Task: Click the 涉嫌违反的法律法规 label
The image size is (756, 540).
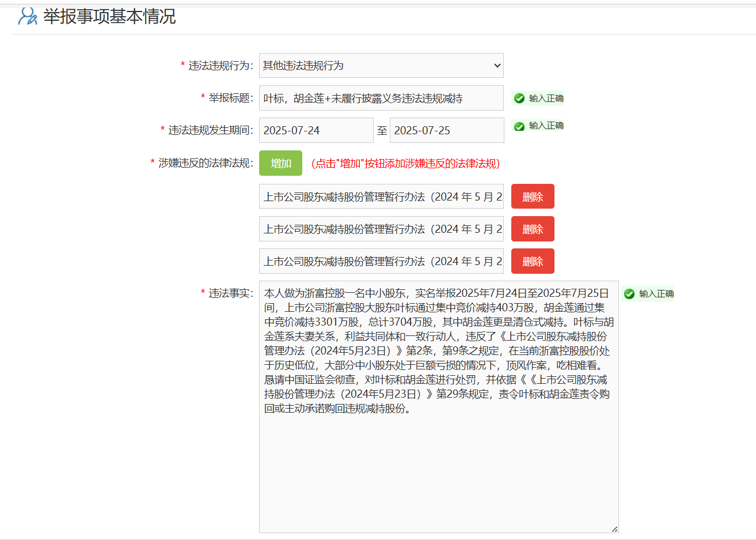Action: [x=206, y=163]
